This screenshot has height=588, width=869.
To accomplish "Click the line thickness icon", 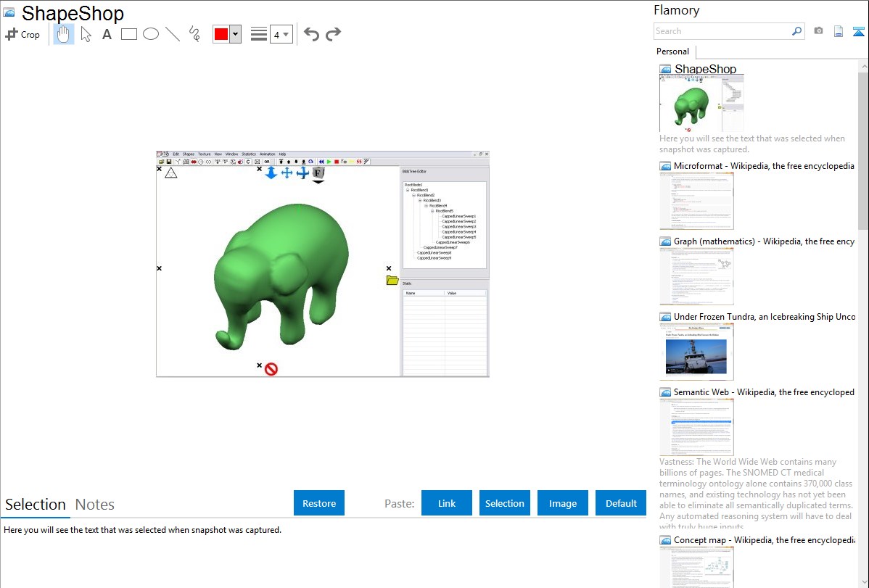I will pyautogui.click(x=259, y=34).
